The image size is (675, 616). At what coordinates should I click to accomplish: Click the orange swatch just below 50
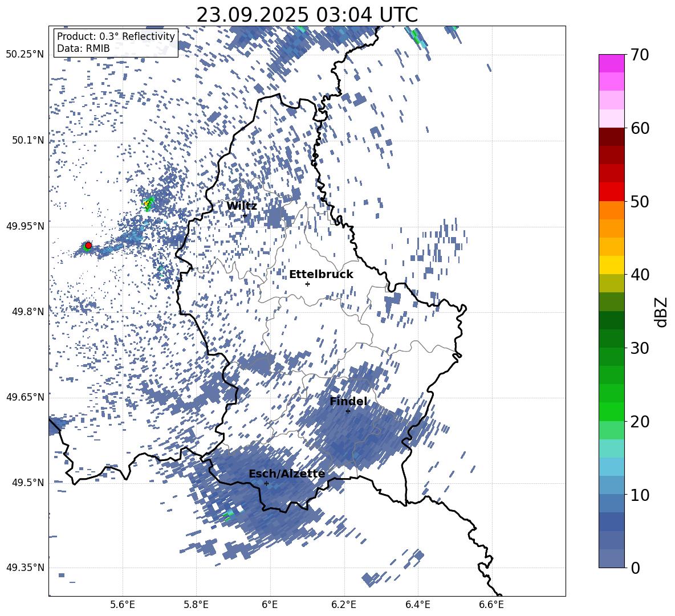(x=611, y=210)
